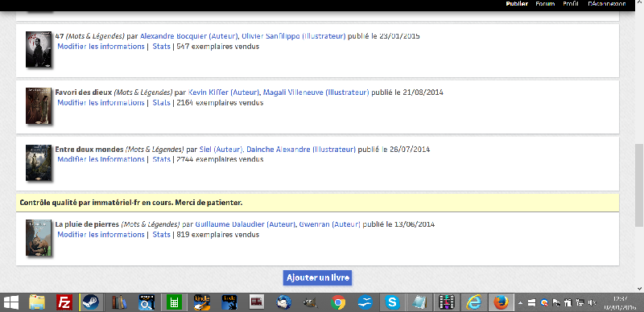Open Skype from the taskbar
Image resolution: width=644 pixels, height=312 pixels.
point(393,303)
